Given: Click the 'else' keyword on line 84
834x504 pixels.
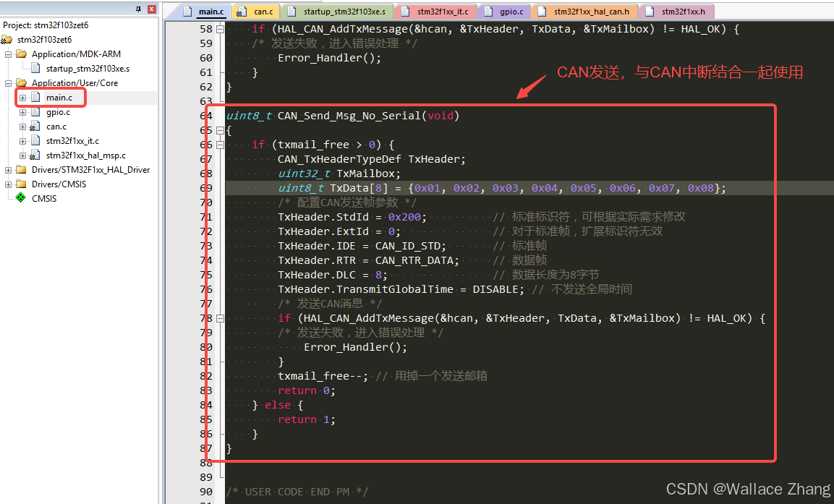Looking at the screenshot, I should [x=278, y=405].
